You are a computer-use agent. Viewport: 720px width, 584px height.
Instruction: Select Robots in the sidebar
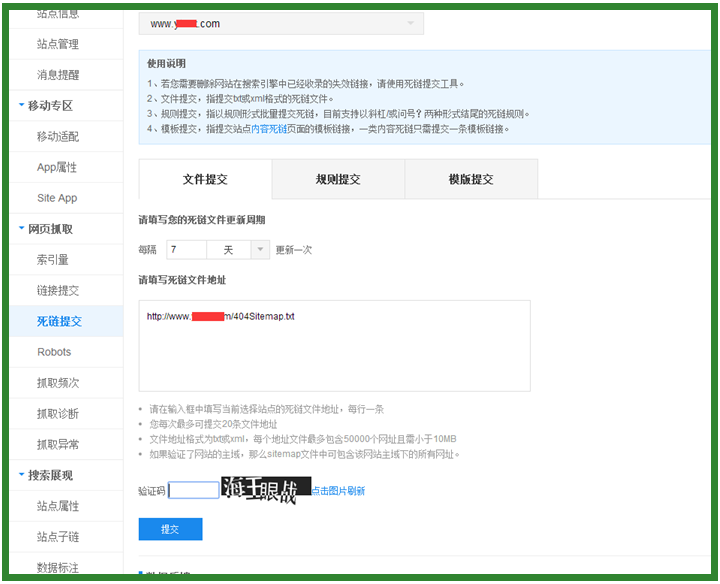[54, 352]
